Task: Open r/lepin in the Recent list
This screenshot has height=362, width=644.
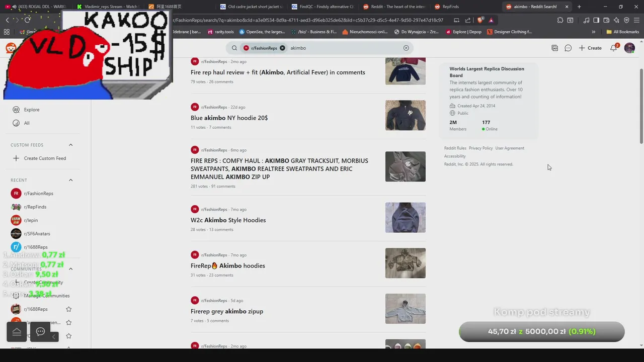Action: click(x=31, y=220)
